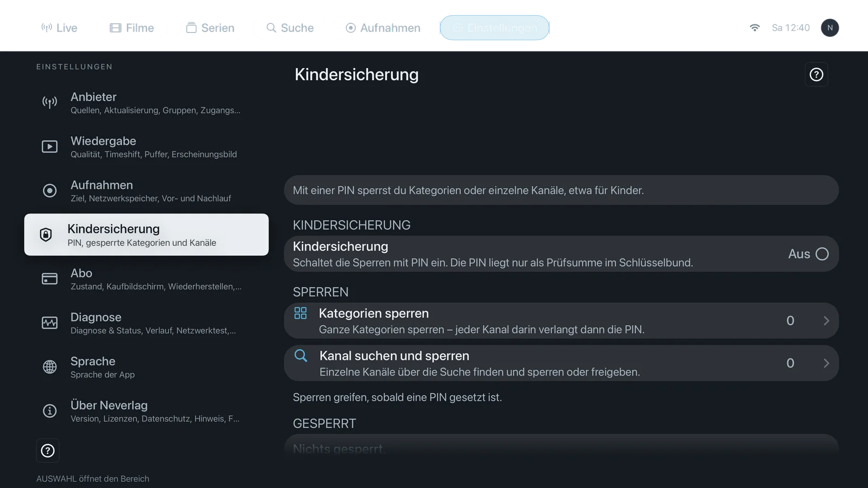Open the Aufnahmen tab in top bar
The width and height of the screenshot is (868, 488).
383,28
